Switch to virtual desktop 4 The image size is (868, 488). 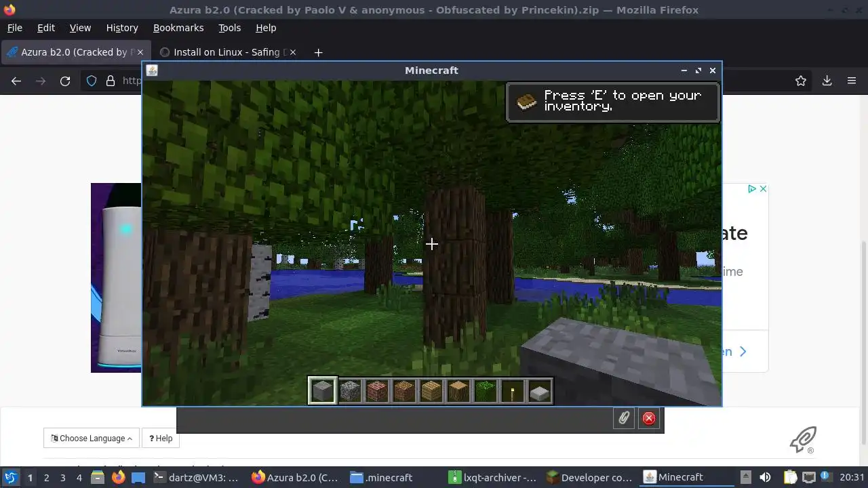[x=79, y=477]
